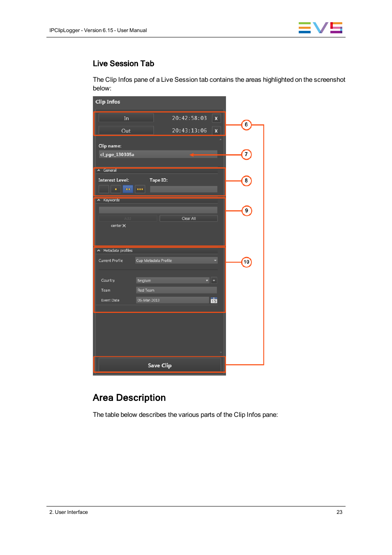Click the 'Event Date' label
Image resolution: width=392 pixels, height=555 pixels.
[x=110, y=301]
